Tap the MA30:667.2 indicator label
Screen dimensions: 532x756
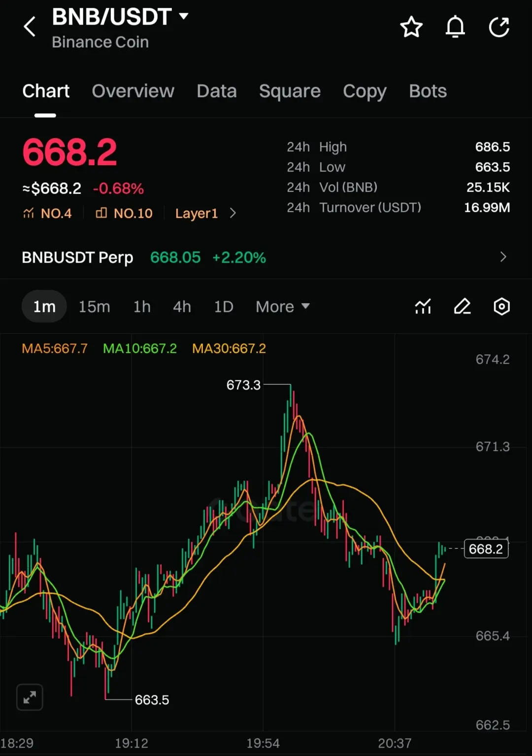click(x=229, y=348)
